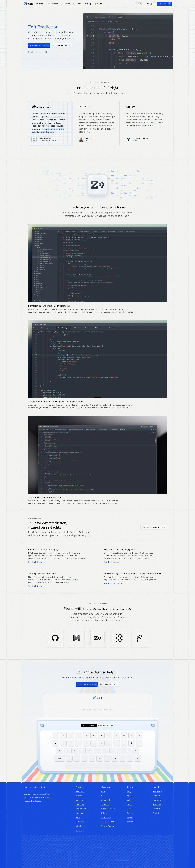
Task: Read the blog post link
Action: [38, 52]
